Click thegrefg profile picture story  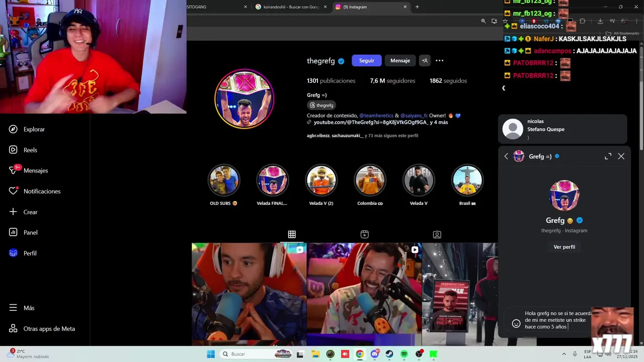click(x=244, y=99)
